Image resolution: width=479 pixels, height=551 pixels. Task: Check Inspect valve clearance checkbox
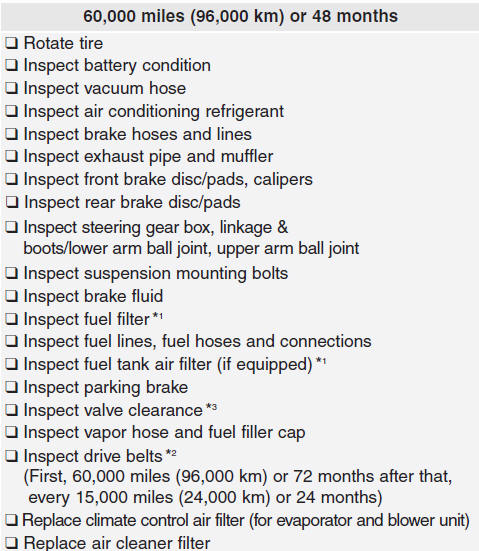click(x=11, y=410)
